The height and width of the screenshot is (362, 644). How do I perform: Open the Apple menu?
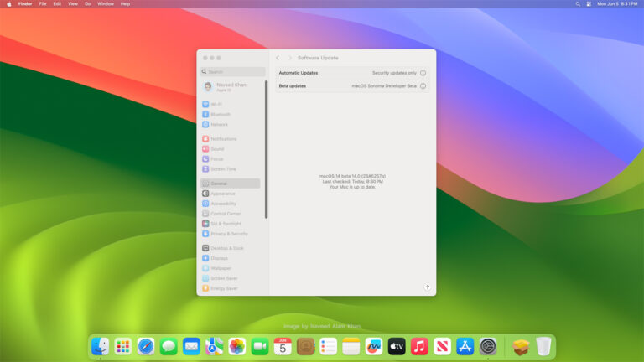point(9,3)
